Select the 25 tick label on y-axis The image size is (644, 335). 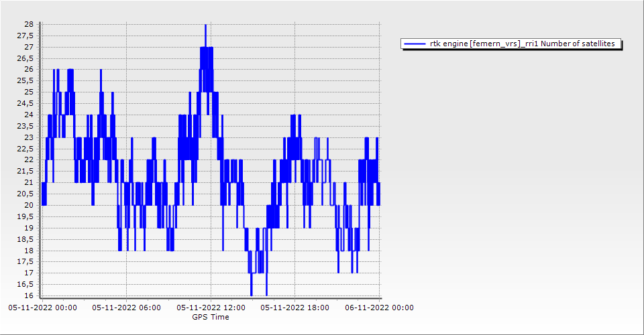pos(29,92)
